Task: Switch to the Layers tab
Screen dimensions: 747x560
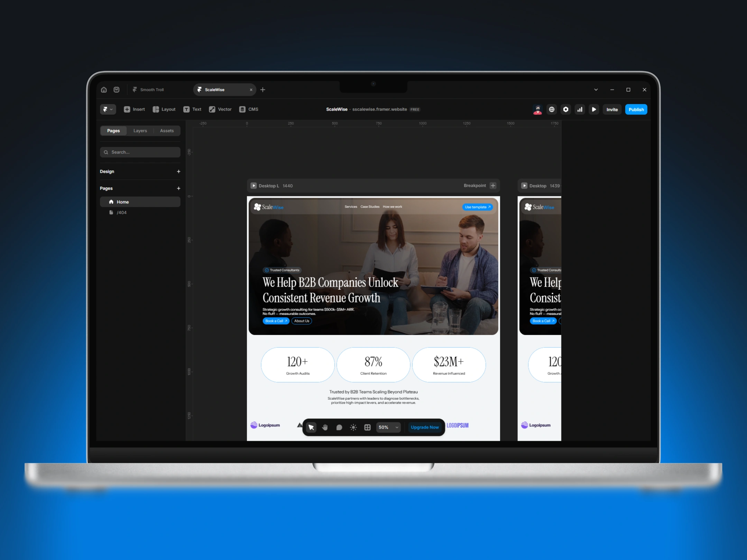Action: pyautogui.click(x=140, y=131)
